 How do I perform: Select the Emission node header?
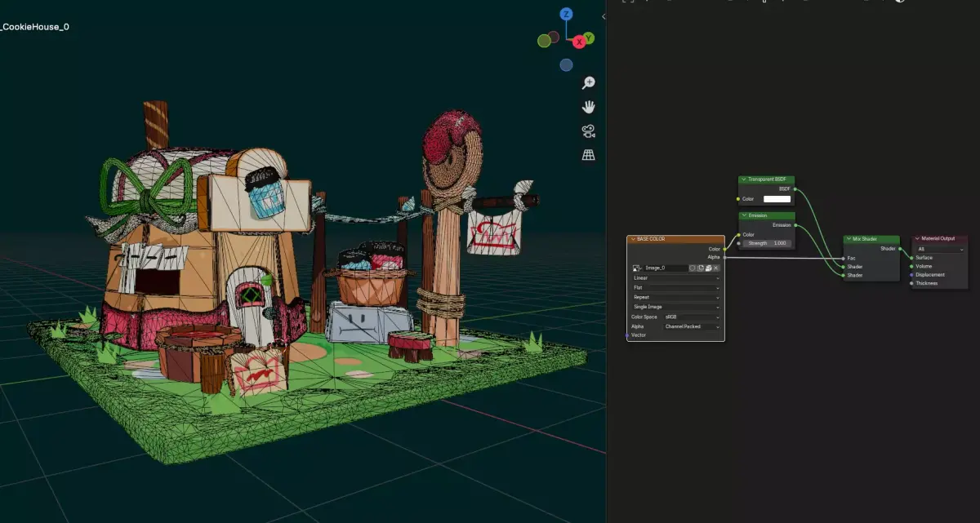tap(767, 215)
